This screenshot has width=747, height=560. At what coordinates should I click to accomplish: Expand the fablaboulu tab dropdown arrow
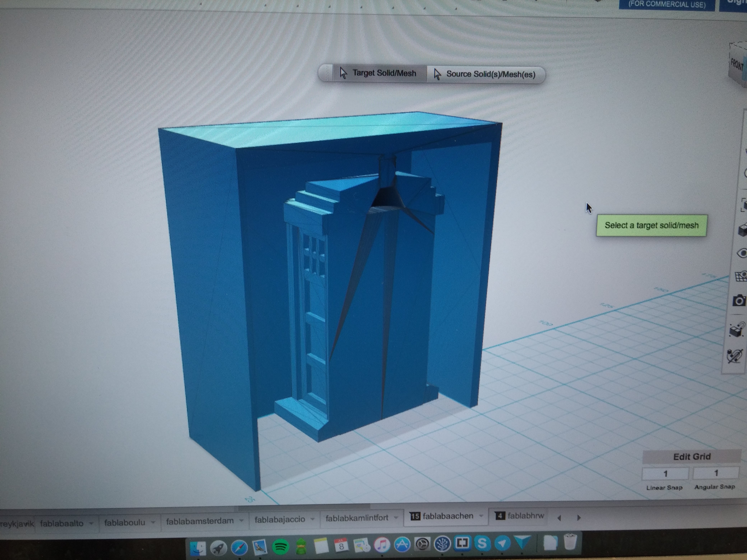point(153,522)
